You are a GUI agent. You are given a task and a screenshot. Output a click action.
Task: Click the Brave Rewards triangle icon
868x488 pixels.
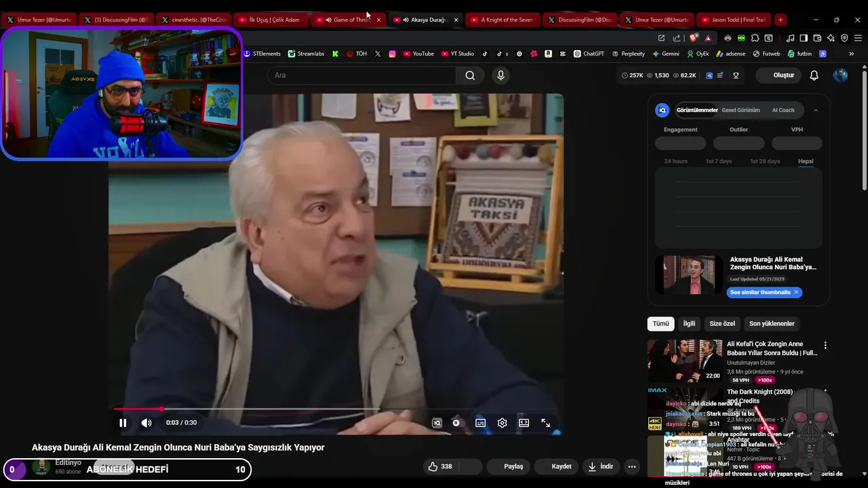[708, 38]
